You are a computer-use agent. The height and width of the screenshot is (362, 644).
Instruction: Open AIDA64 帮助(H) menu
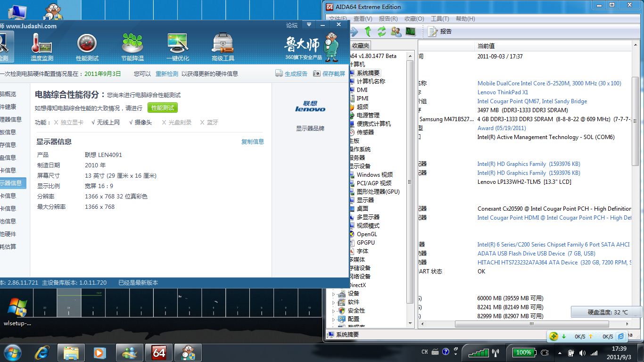(465, 19)
